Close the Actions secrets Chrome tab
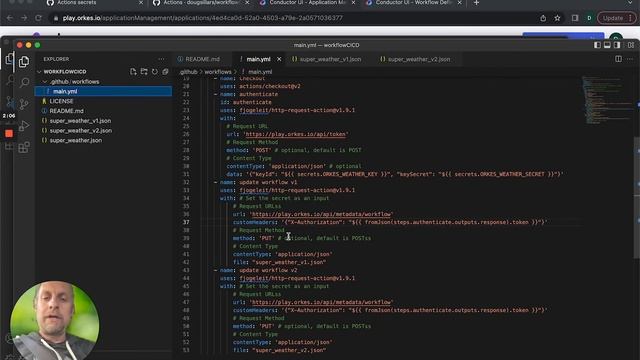640x360 pixels. coord(141,3)
